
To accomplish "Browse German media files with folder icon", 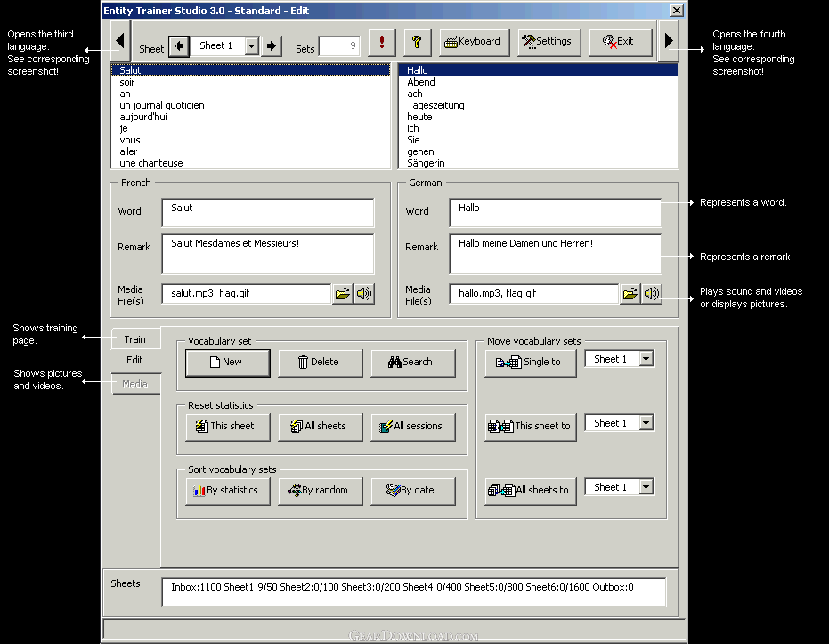I will tap(630, 293).
